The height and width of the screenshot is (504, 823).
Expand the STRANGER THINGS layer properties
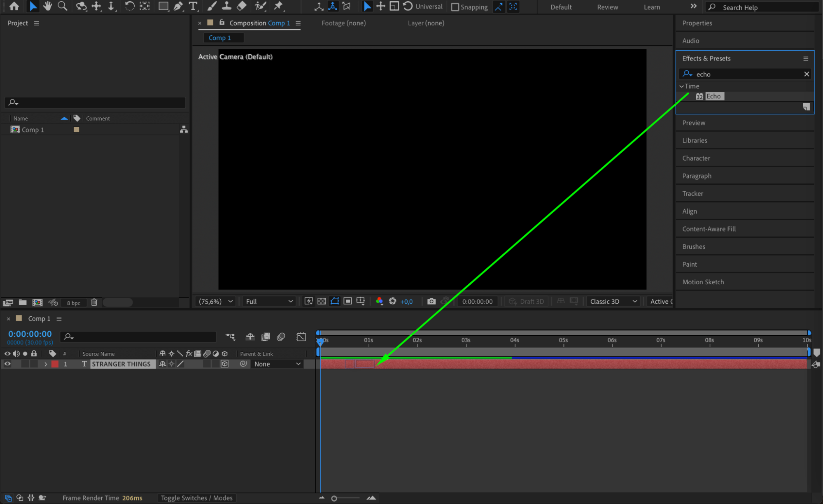[x=46, y=364]
